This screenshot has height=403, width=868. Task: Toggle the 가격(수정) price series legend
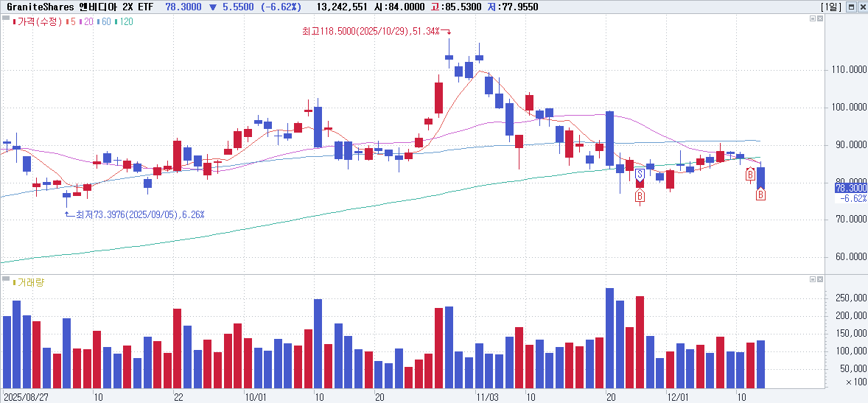tap(35, 21)
